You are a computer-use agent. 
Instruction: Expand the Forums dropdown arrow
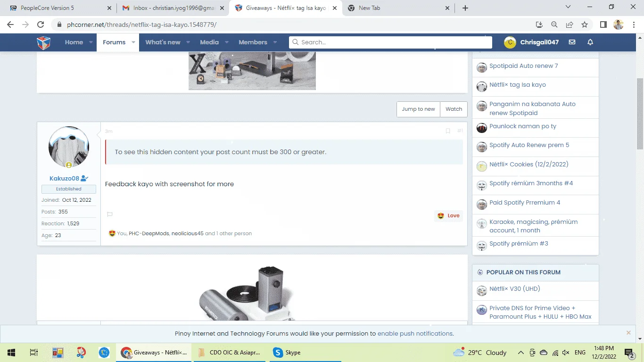tap(133, 42)
